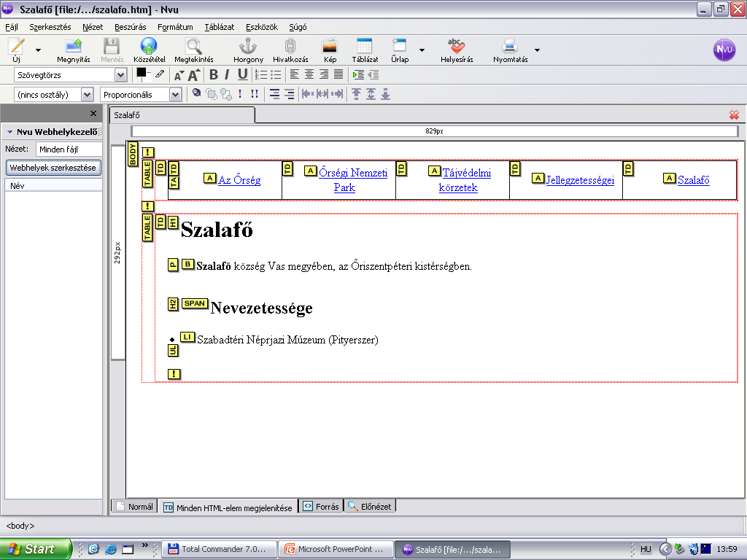Open the Windows Start button

pyautogui.click(x=35, y=549)
